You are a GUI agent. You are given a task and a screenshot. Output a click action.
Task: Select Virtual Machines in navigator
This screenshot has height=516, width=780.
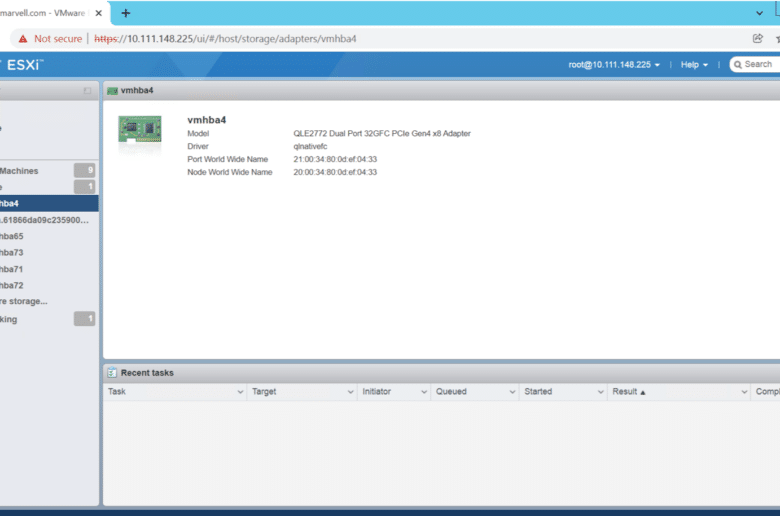19,171
